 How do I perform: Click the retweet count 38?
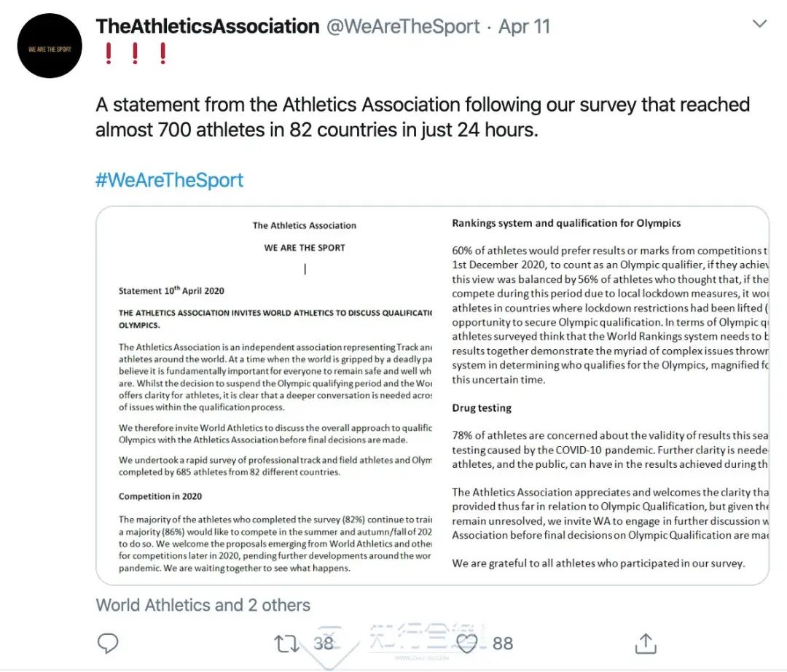(324, 643)
